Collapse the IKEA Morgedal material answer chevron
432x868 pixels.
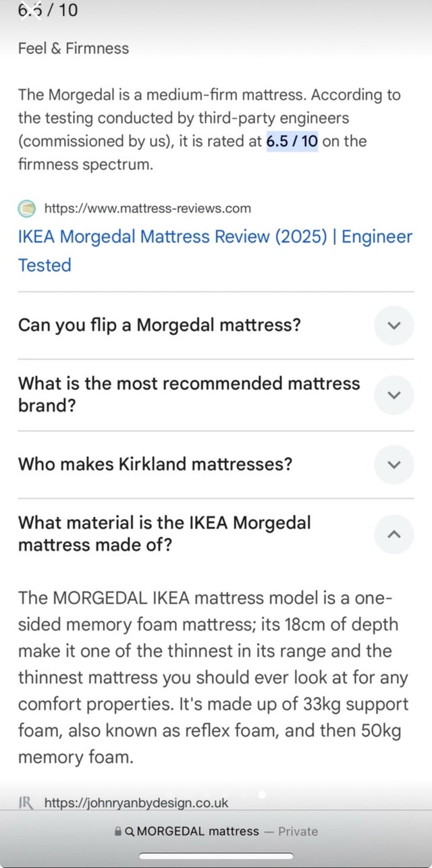pyautogui.click(x=395, y=534)
